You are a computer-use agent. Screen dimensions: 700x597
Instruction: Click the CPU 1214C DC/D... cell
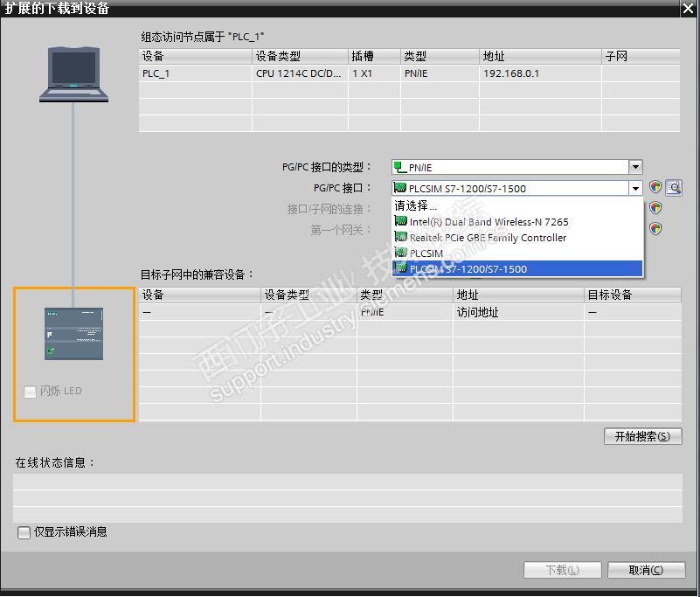[x=300, y=73]
